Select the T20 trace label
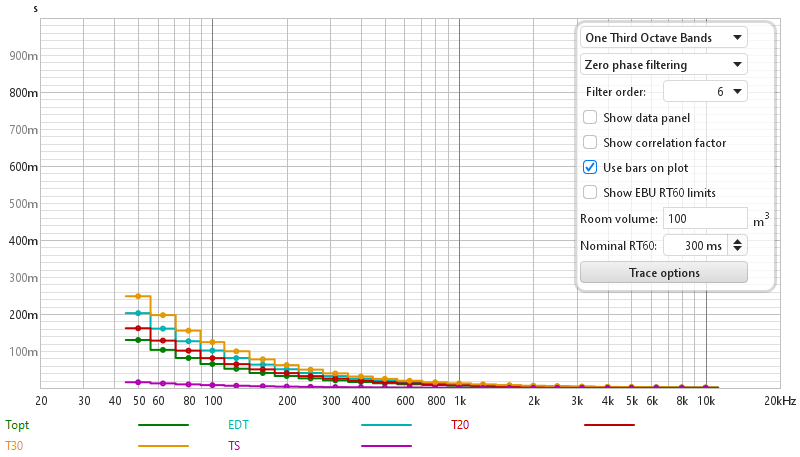 tap(460, 425)
